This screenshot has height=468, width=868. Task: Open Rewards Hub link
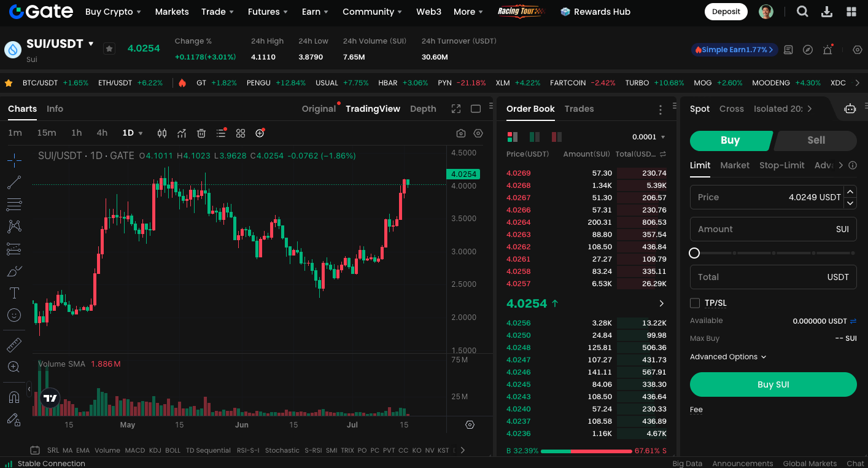[x=595, y=12]
